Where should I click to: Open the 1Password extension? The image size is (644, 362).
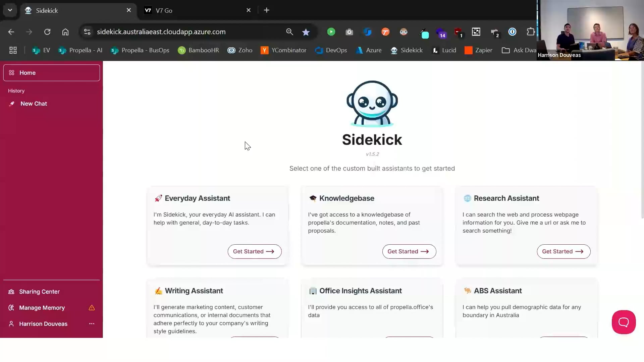pyautogui.click(x=512, y=32)
